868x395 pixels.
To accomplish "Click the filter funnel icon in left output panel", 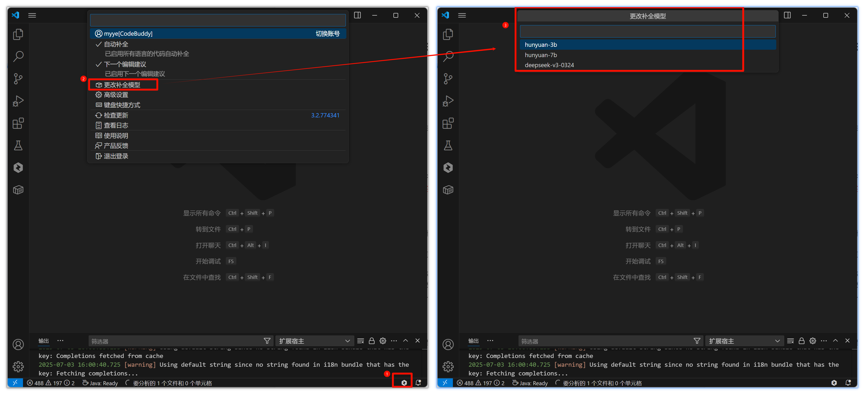I will [267, 341].
